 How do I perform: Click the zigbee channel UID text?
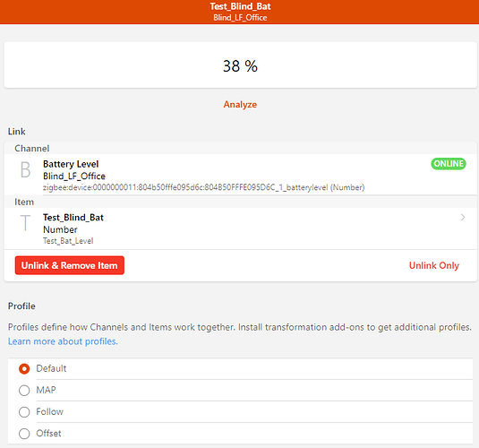point(203,187)
